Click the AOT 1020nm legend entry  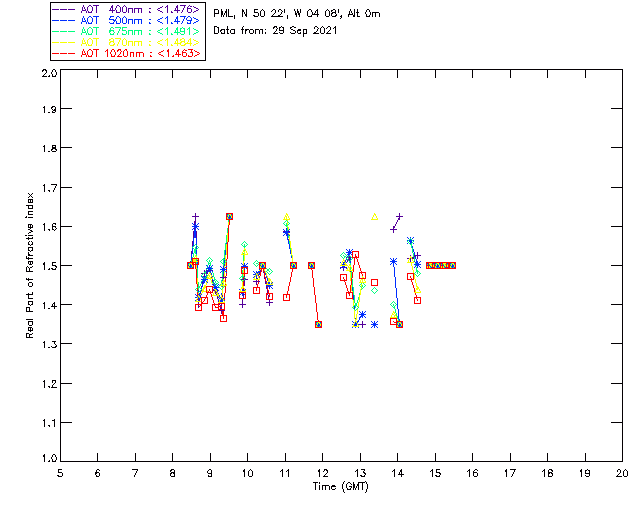126,53
